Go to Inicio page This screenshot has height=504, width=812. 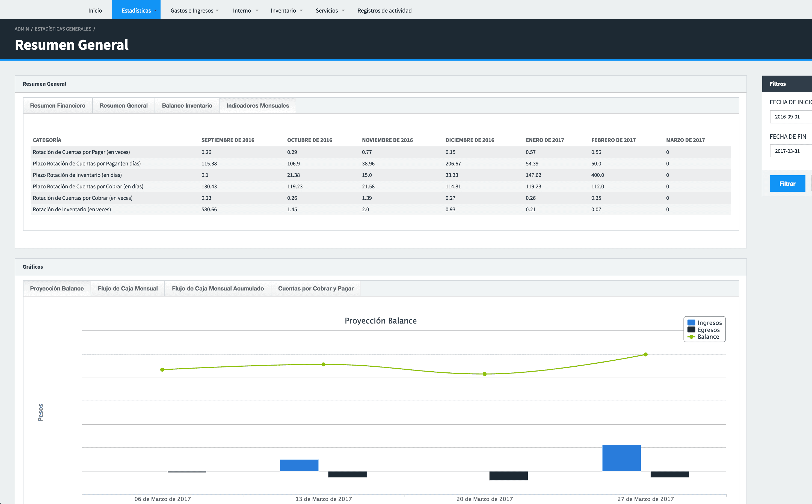tap(95, 10)
